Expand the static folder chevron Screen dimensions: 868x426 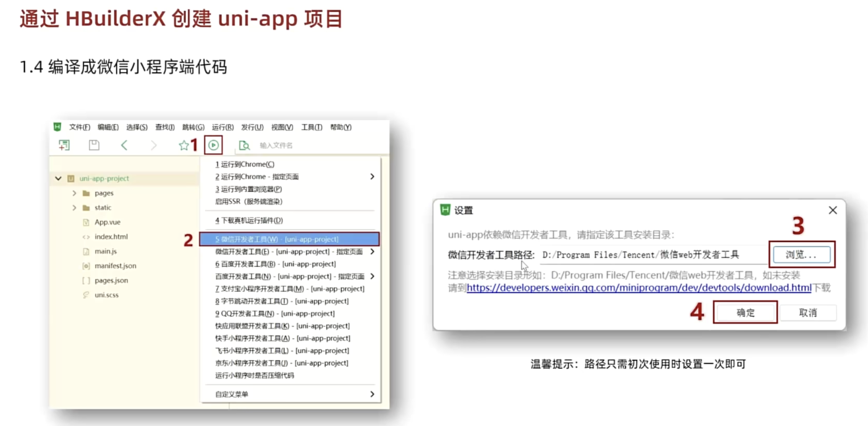click(x=75, y=208)
